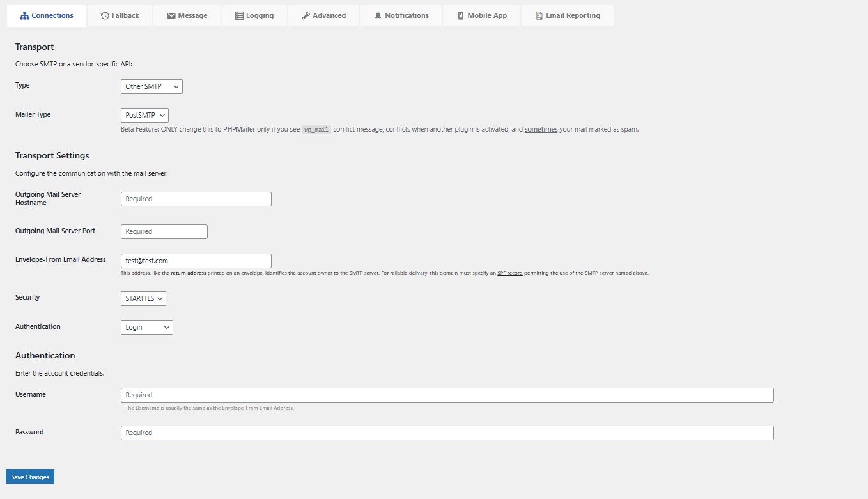Click the Logging list icon
This screenshot has height=499, width=868.
point(240,15)
